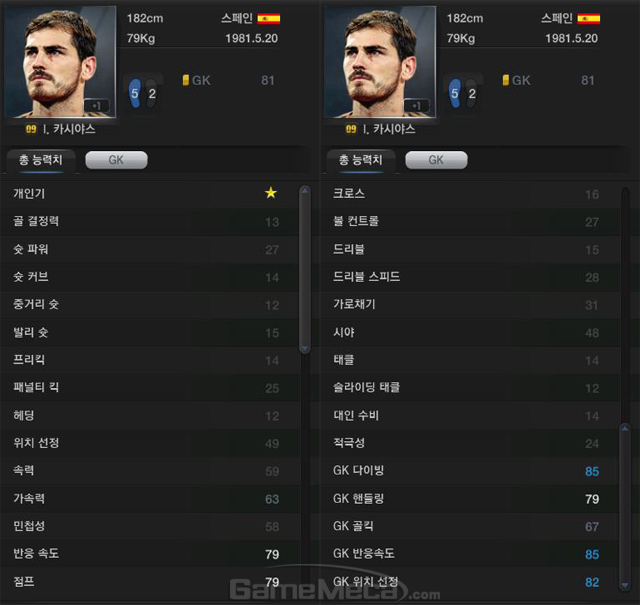Click the +1 badge on right player photo

point(417,106)
